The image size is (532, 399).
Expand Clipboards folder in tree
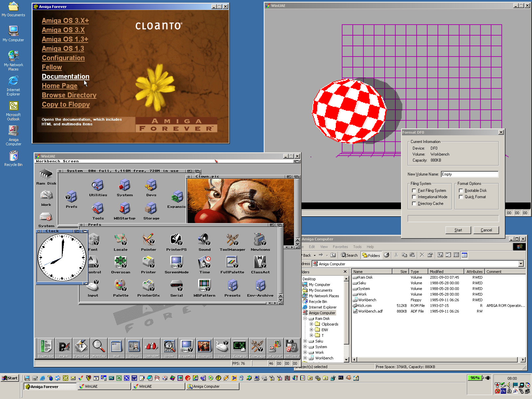point(311,324)
